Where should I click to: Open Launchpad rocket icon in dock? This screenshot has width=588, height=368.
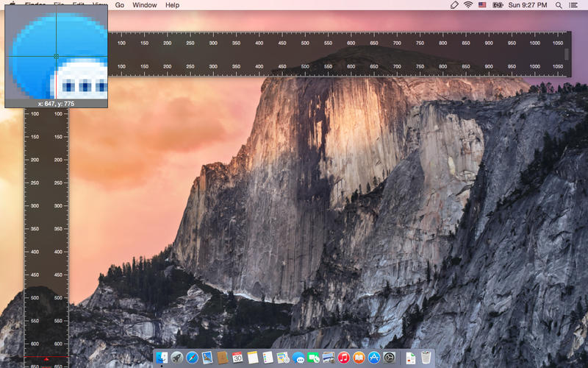click(177, 358)
